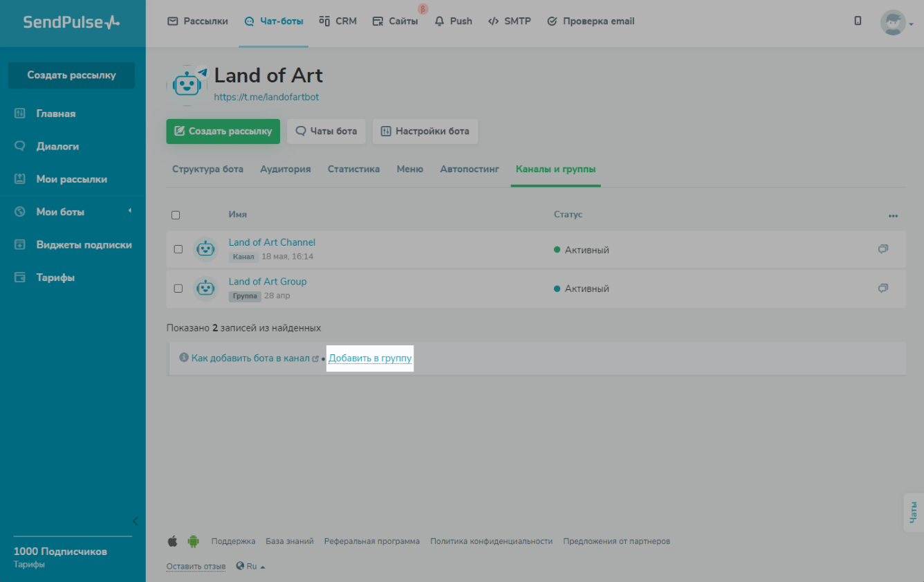Click the Land of Art page heading
This screenshot has height=582, width=924.
269,75
